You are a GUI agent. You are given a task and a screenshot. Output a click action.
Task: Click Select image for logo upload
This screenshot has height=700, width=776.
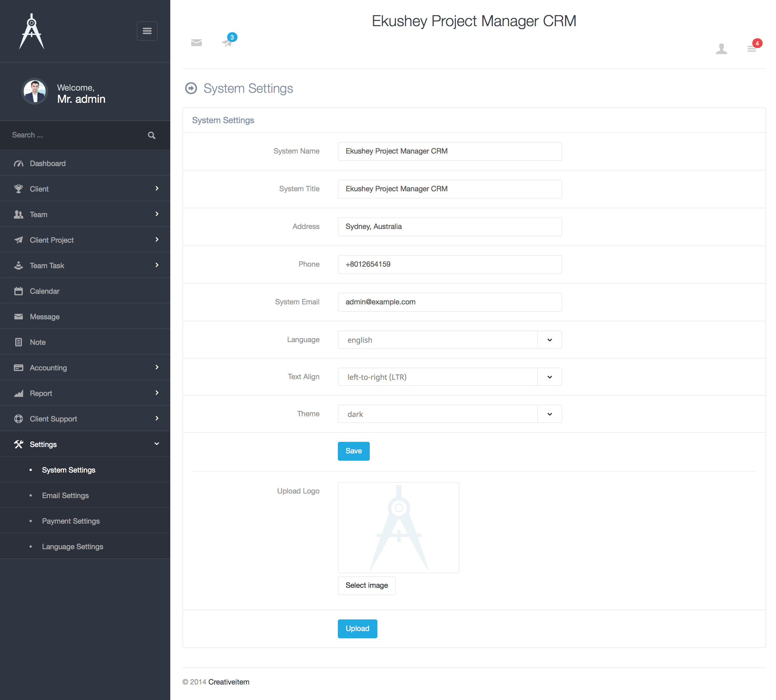tap(366, 585)
